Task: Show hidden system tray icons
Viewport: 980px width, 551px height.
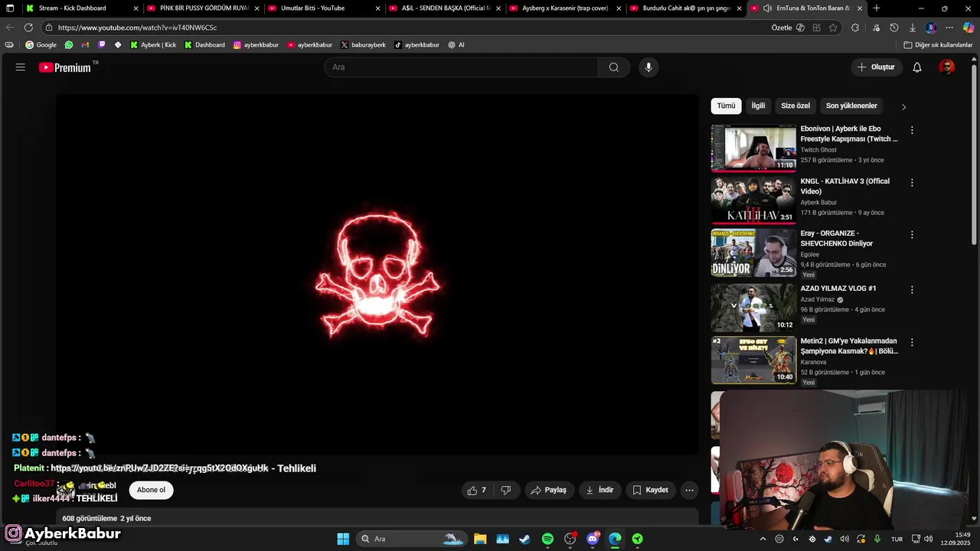Action: tap(763, 539)
